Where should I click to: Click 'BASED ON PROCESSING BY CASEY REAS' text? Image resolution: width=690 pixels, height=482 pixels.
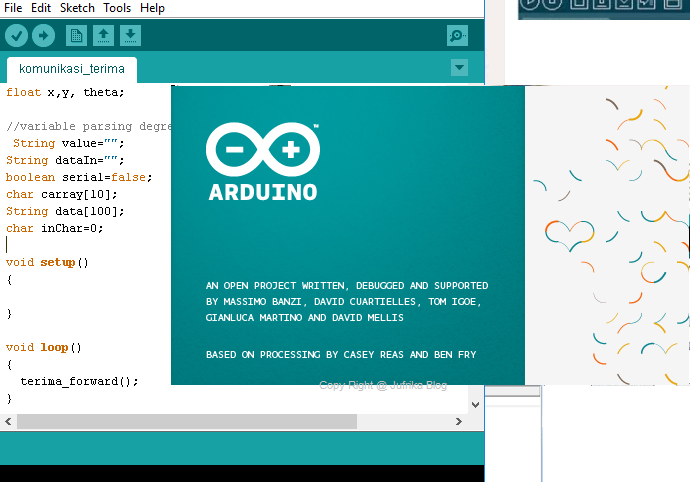click(305, 355)
